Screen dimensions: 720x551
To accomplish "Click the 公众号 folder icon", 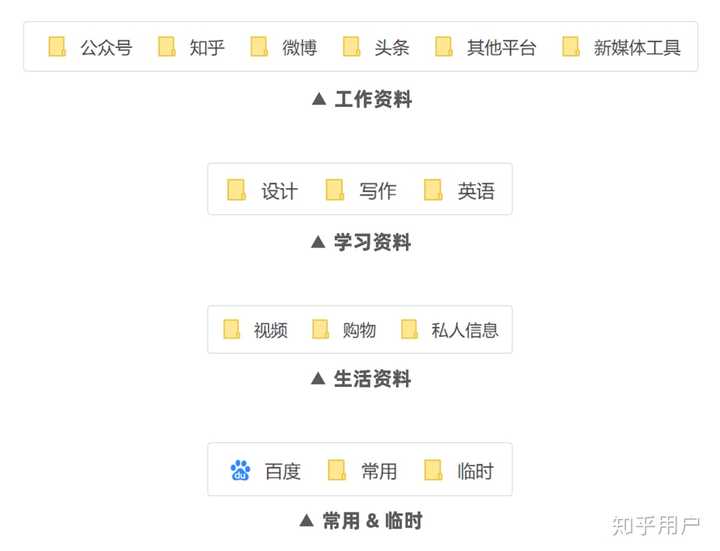I will point(58,47).
